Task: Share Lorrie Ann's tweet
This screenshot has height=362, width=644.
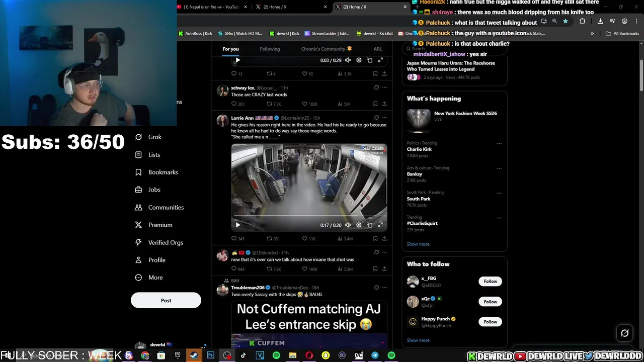Action: tap(384, 239)
